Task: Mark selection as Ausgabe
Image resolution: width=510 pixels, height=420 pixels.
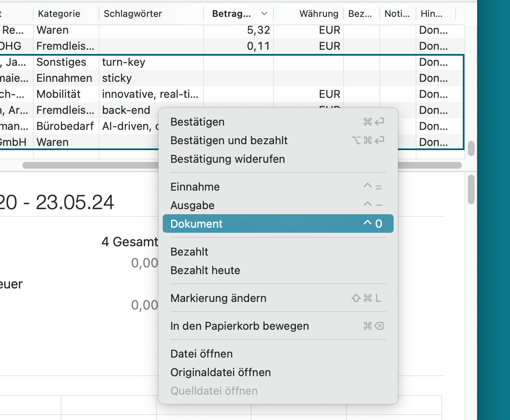Action: pos(193,205)
